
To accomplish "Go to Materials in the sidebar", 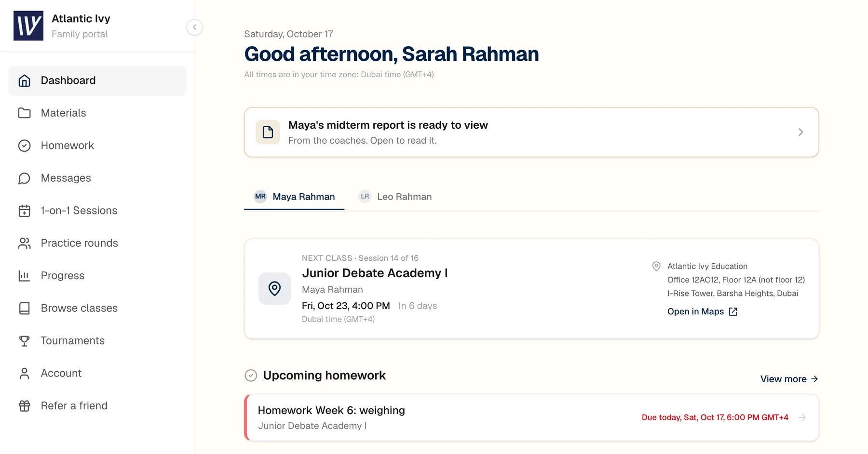I will click(x=63, y=113).
